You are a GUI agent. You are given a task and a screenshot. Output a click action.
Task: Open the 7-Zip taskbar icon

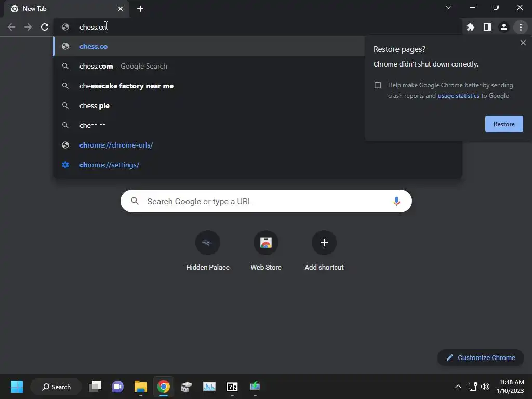232,387
